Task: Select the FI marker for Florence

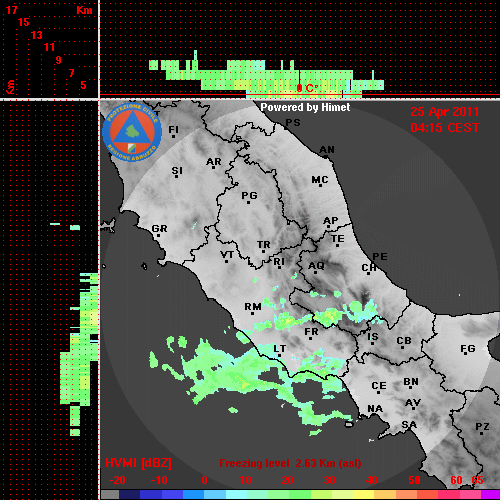Action: coord(173,131)
